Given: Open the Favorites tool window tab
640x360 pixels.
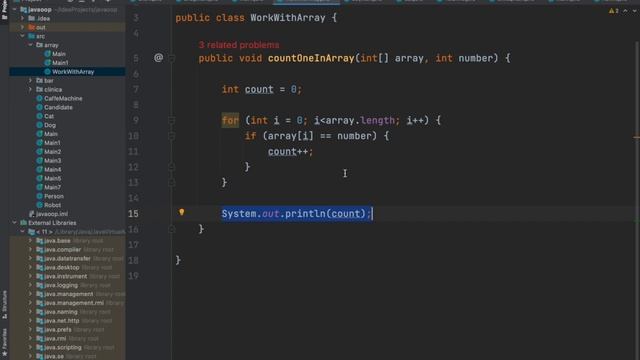Looking at the screenshot, I should pyautogui.click(x=4, y=343).
